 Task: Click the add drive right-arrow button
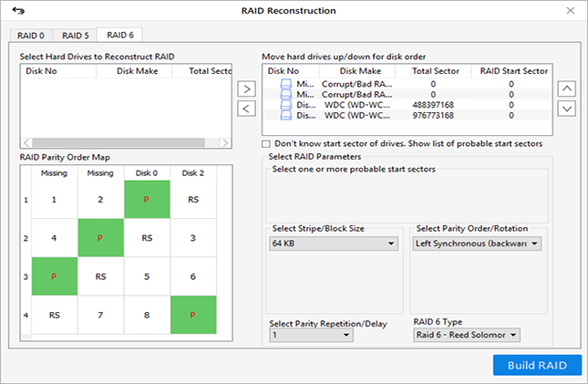[245, 88]
